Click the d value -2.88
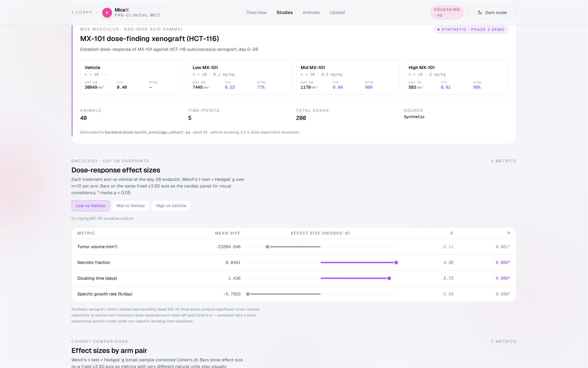Image resolution: width=588 pixels, height=368 pixels. coord(447,294)
